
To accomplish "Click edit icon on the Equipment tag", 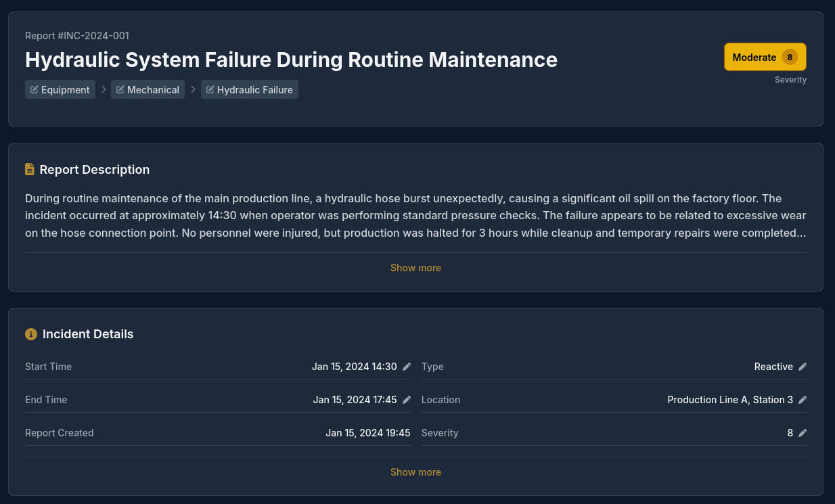I will tap(35, 90).
